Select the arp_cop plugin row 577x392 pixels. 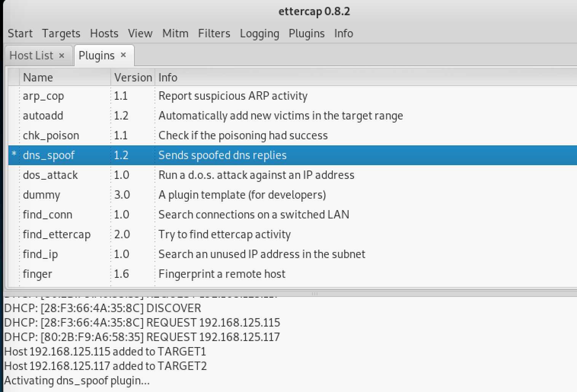tap(292, 96)
